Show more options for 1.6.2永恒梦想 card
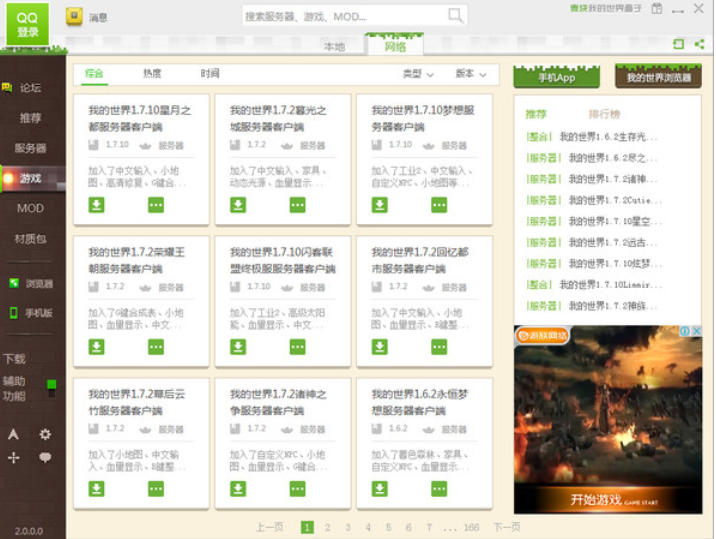Viewport: 716px width, 539px height. [x=439, y=489]
